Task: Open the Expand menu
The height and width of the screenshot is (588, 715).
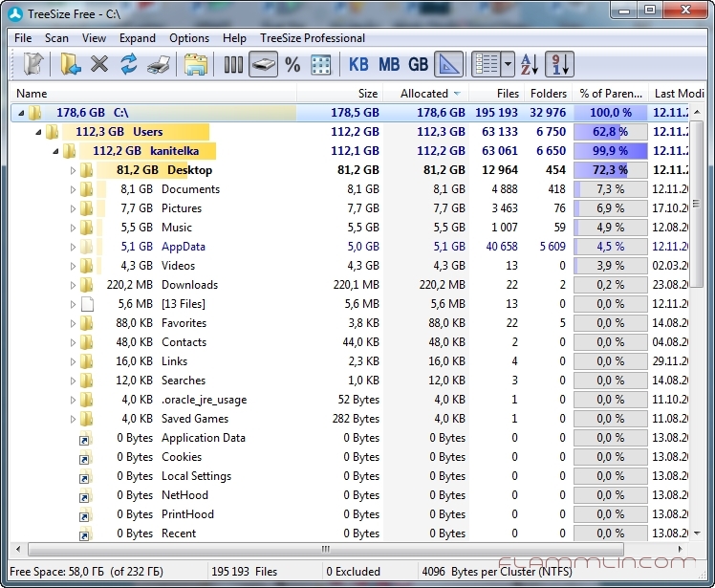Action: [x=138, y=38]
